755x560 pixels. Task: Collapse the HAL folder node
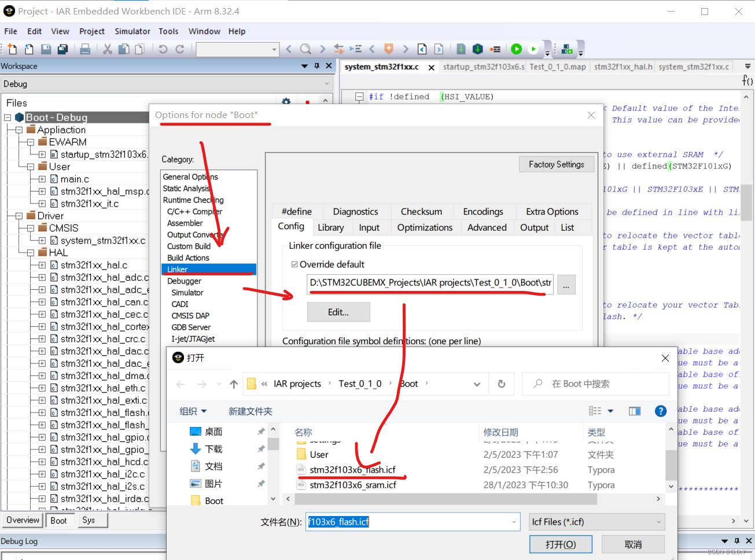coord(30,252)
